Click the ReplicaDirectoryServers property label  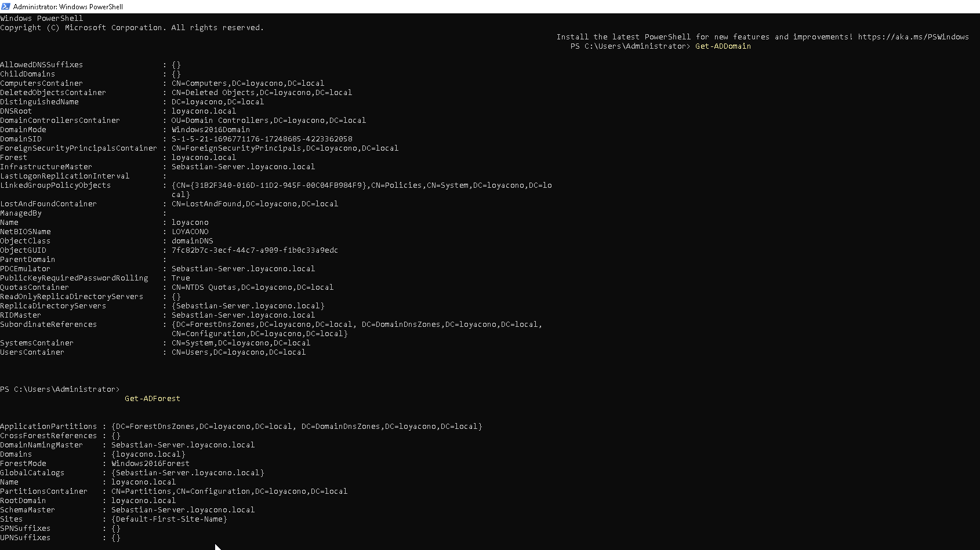click(53, 306)
